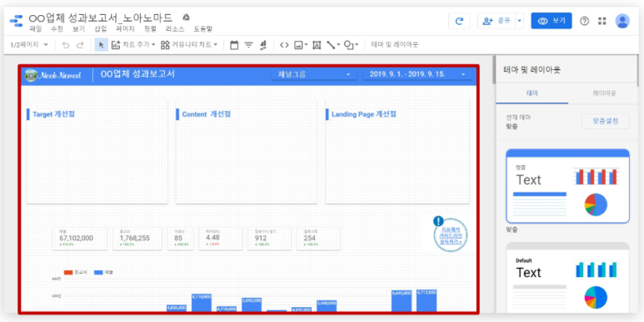Open the 파일 menu
Image resolution: width=644 pixels, height=322 pixels.
coord(35,29)
